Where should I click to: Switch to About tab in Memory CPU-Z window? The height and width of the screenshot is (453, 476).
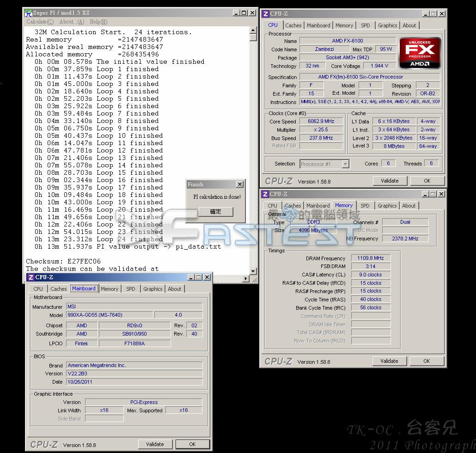coord(409,206)
